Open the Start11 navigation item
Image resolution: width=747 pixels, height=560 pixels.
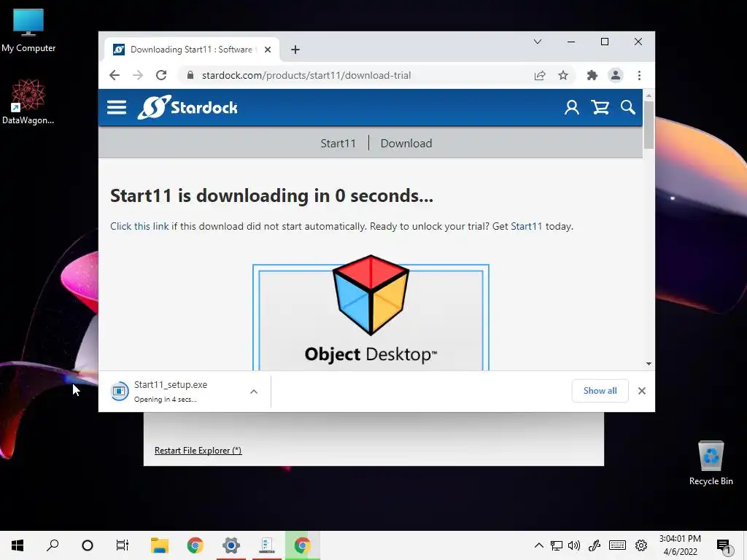[338, 144]
